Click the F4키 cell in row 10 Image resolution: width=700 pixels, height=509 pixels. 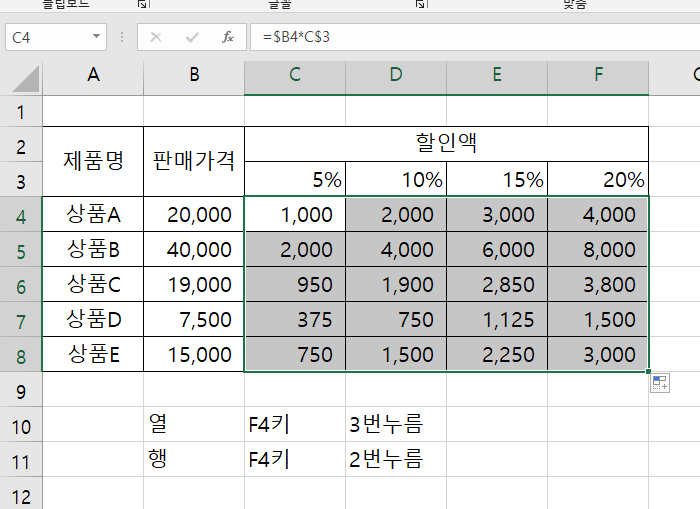[295, 424]
